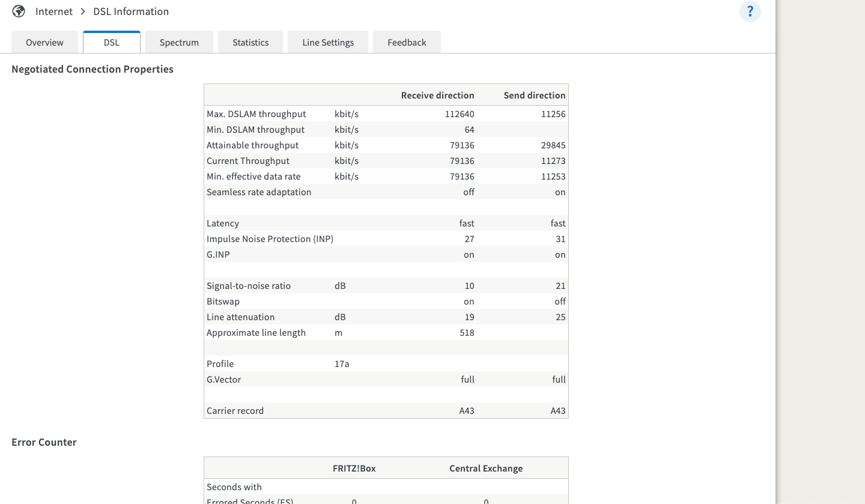Click the Internet breadcrumb link
865x504 pixels.
click(54, 11)
